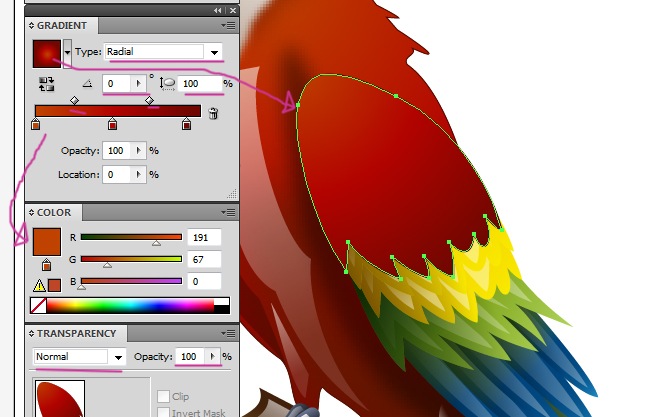Click the red R channel slider
Screen dimensions: 650x417
pos(131,237)
